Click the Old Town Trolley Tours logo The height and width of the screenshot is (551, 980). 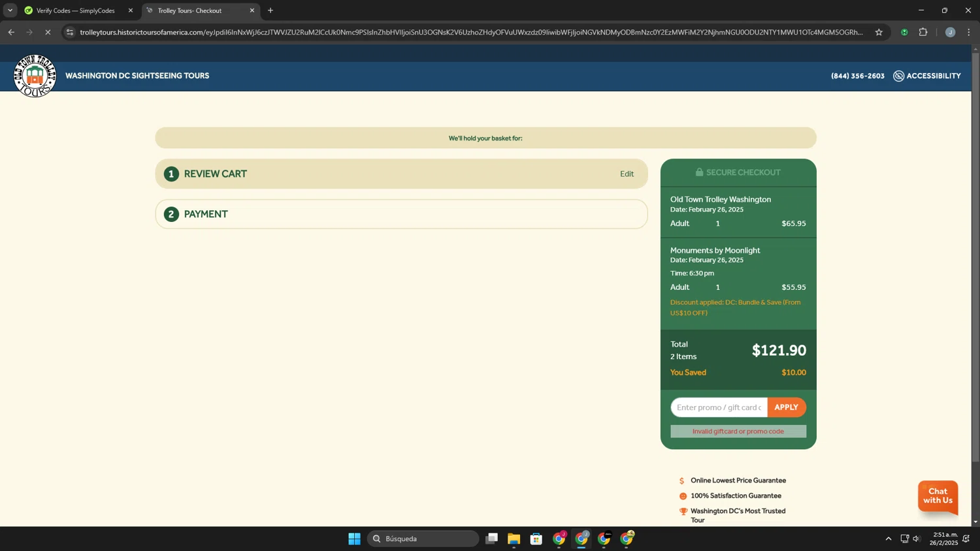35,76
